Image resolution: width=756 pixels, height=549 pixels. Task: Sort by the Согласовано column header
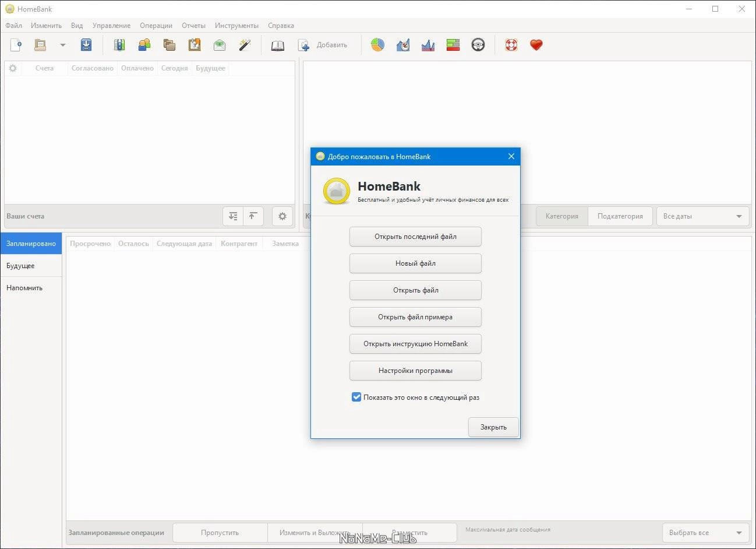pos(93,68)
